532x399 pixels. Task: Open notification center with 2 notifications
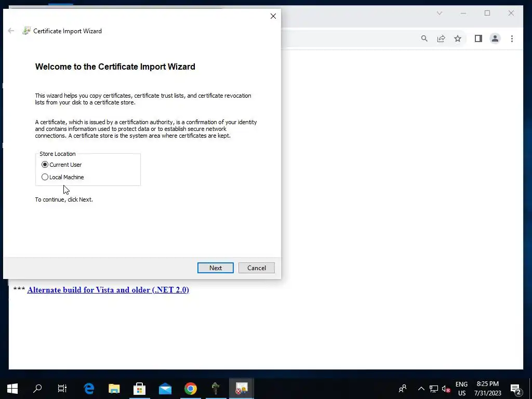point(516,389)
